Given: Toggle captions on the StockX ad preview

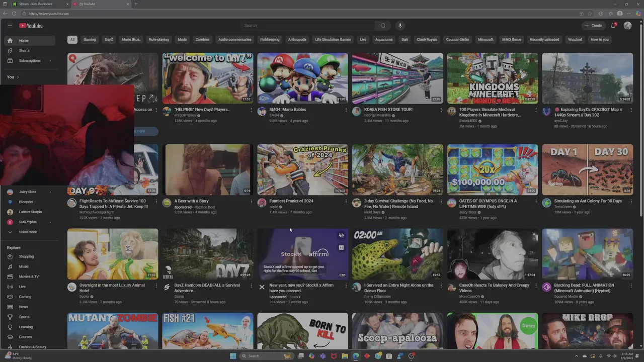Looking at the screenshot, I should 341,247.
